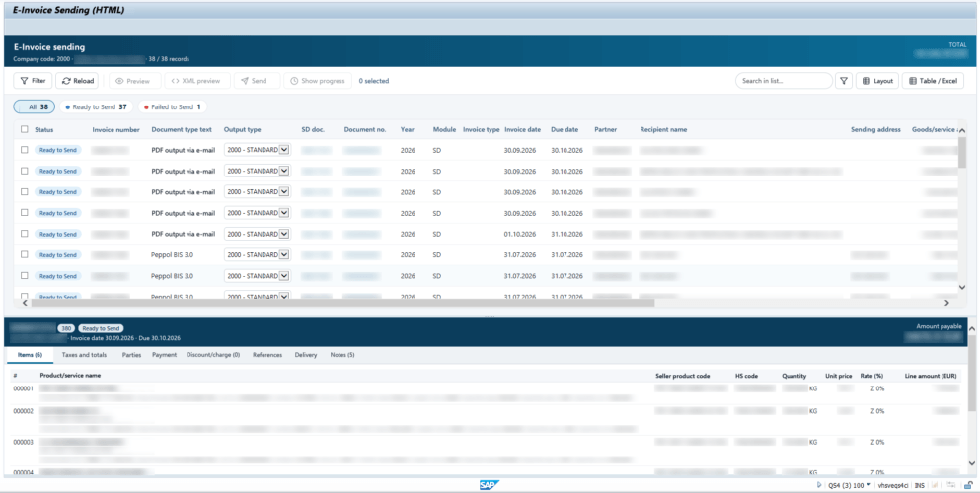Click the 01.10.2026 invoice date cell
This screenshot has height=493, width=980.
pyautogui.click(x=520, y=234)
